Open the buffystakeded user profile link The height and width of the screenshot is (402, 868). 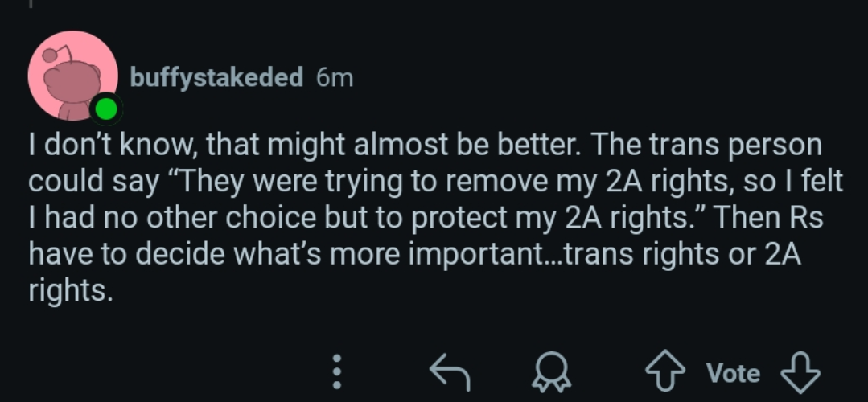click(216, 77)
